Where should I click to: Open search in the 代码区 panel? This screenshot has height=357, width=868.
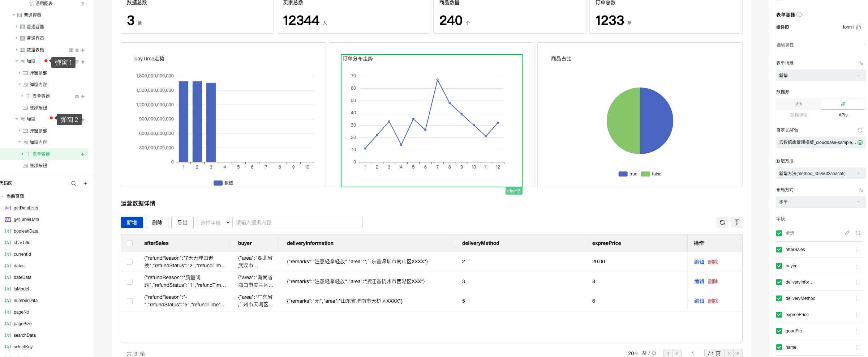coord(74,183)
